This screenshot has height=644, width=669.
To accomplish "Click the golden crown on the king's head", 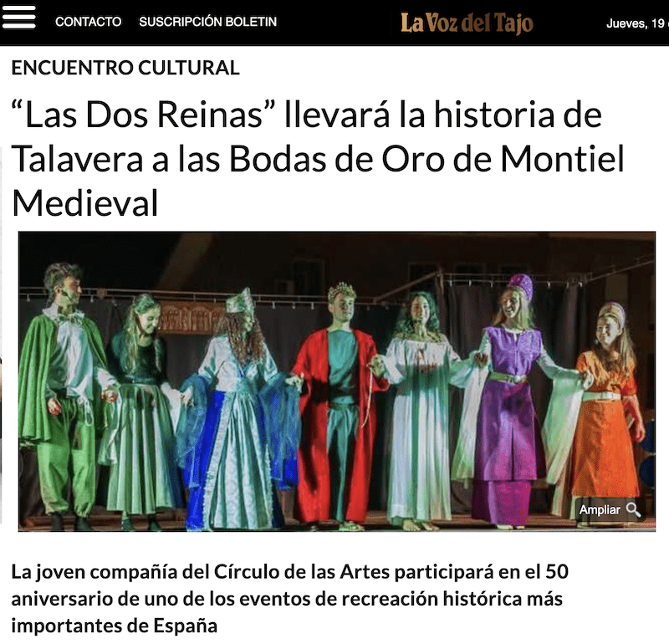I will tap(341, 291).
